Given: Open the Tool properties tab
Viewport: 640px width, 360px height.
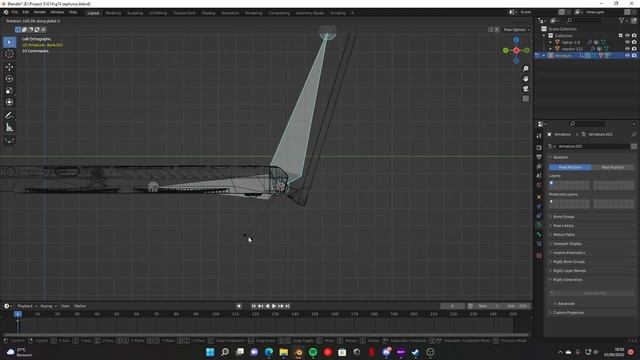Looking at the screenshot, I should pyautogui.click(x=539, y=136).
